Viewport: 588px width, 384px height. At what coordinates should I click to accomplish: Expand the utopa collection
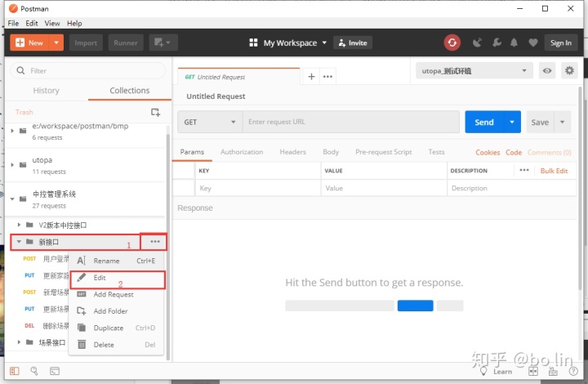(12, 164)
